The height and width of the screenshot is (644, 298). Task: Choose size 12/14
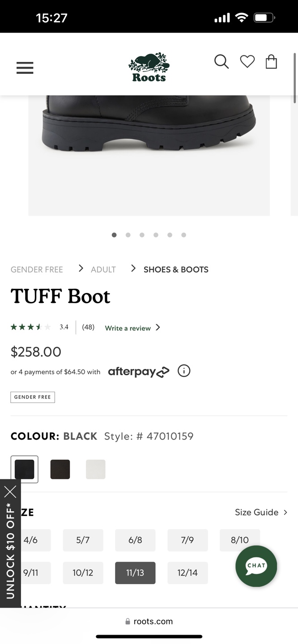pyautogui.click(x=187, y=572)
